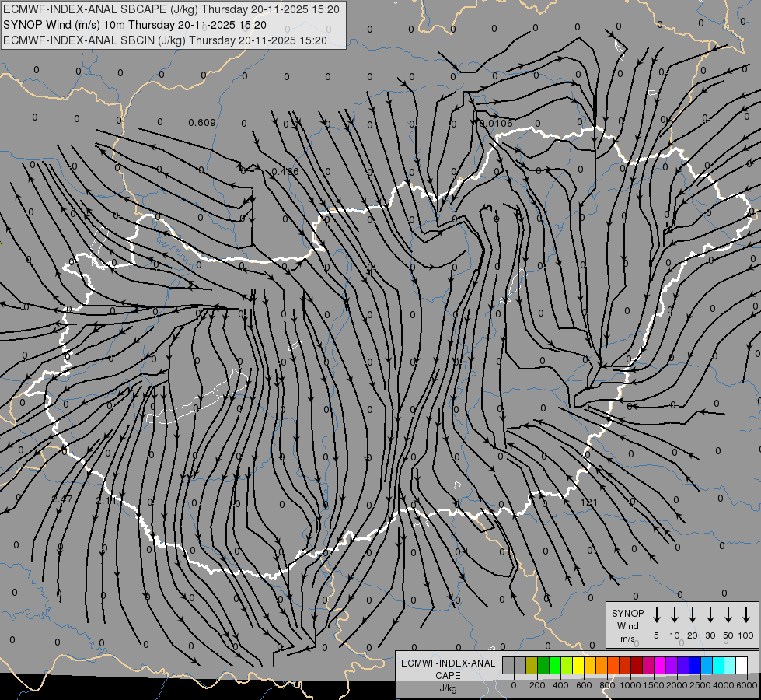761x700 pixels.
Task: Select the dark red swatch starting at 1000
Action: [x=637, y=665]
